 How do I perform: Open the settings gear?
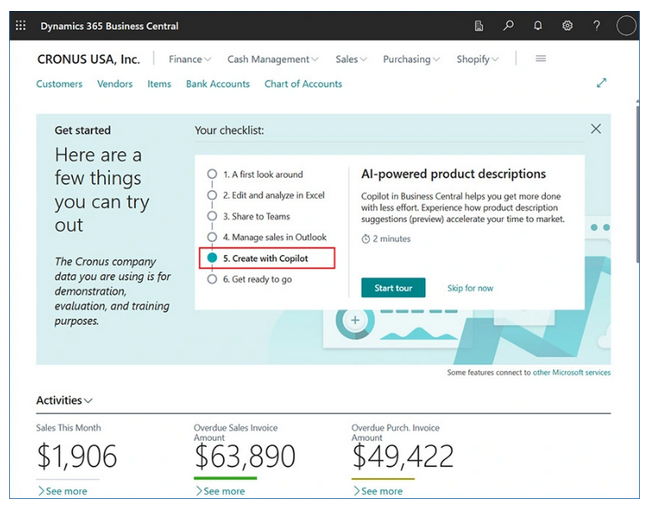(x=567, y=26)
